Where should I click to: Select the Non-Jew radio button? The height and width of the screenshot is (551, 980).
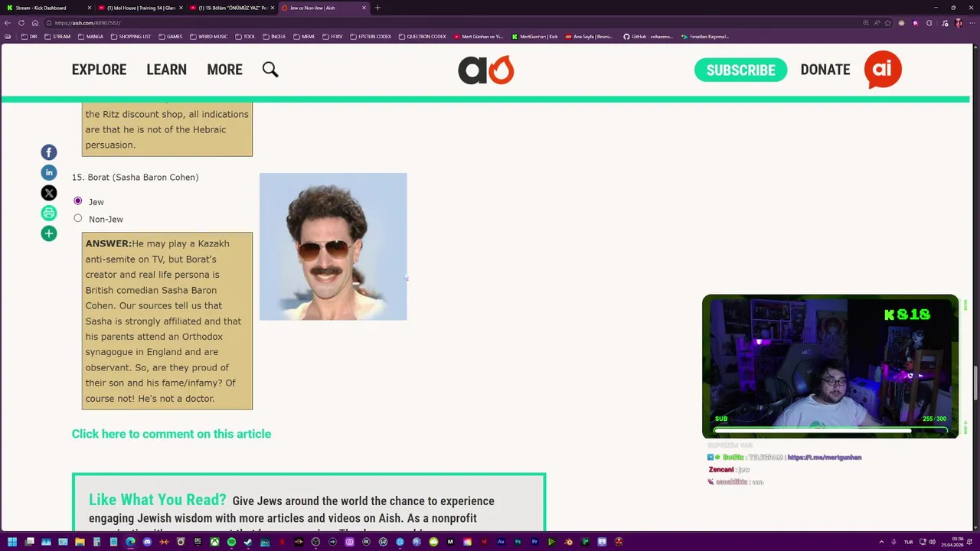[78, 219]
